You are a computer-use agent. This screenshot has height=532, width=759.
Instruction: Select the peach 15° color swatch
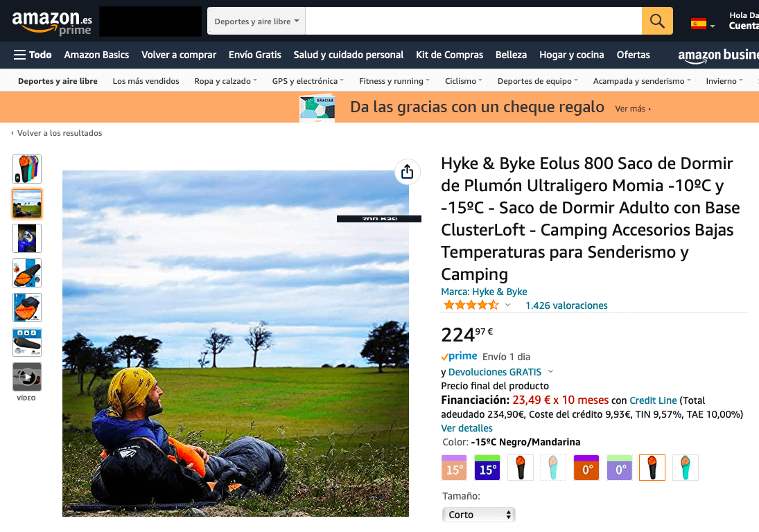pos(454,468)
